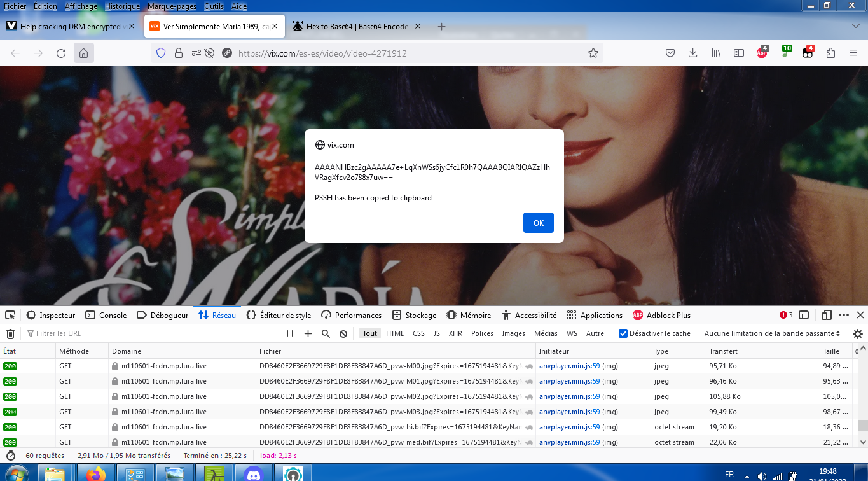Screen dimensions: 868x481
Task: Open the Library bookshelf icon
Action: click(x=716, y=53)
